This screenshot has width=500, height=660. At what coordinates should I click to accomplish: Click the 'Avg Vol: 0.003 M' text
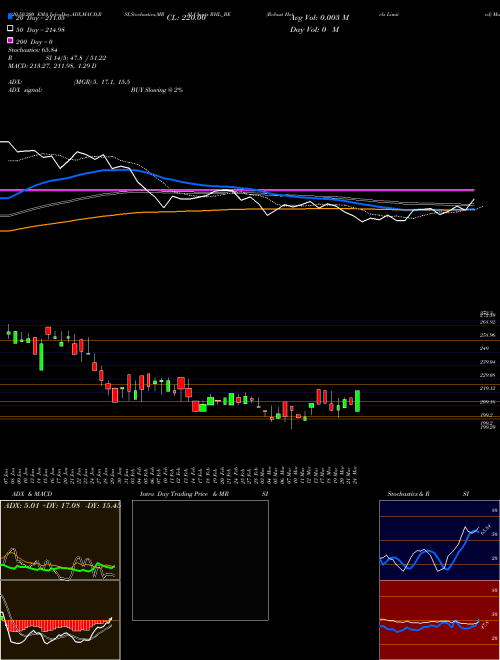[x=319, y=17]
